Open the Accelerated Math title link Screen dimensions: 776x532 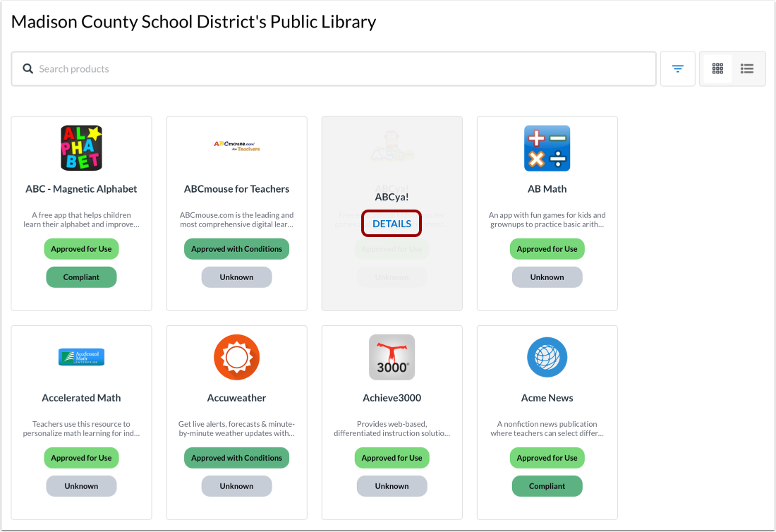pos(81,398)
